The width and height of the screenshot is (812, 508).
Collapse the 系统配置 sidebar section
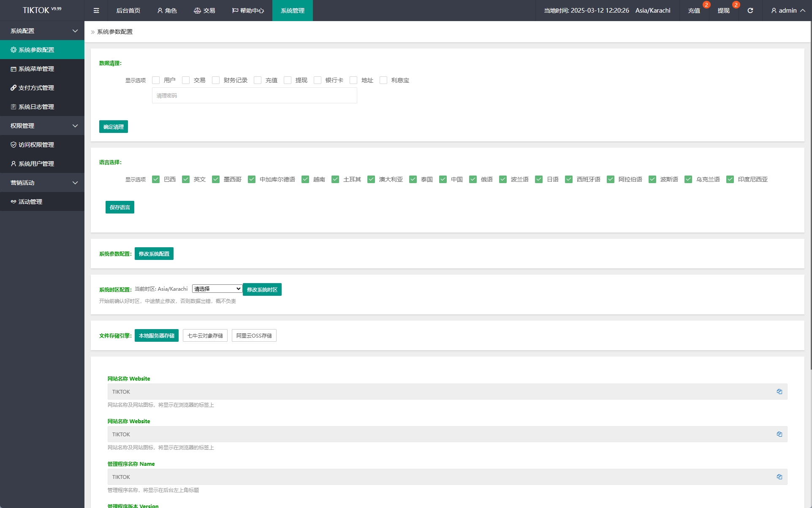coord(42,31)
